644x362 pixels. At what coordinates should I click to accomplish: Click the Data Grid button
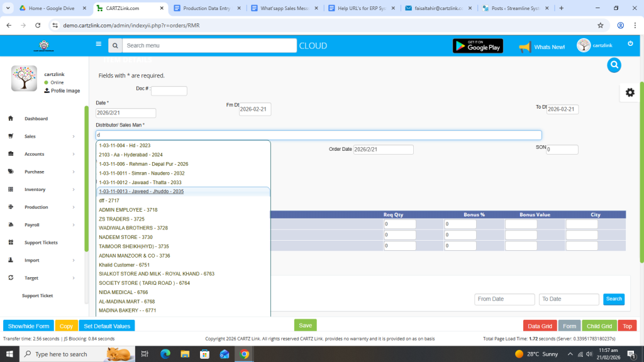pos(540,326)
